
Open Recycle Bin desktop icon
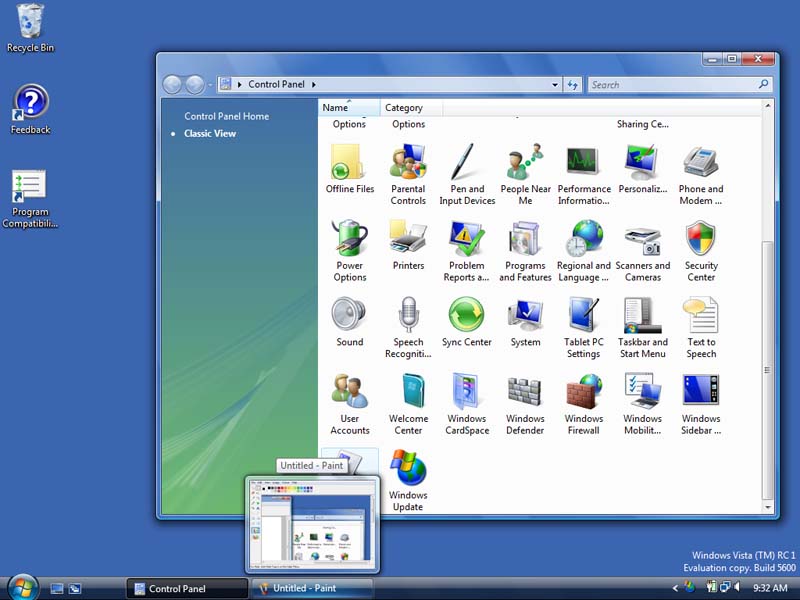[30, 29]
